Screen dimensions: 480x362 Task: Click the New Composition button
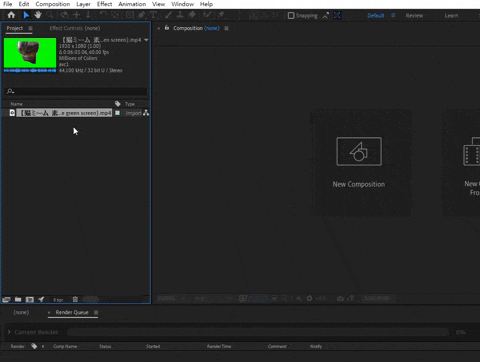pos(359,163)
